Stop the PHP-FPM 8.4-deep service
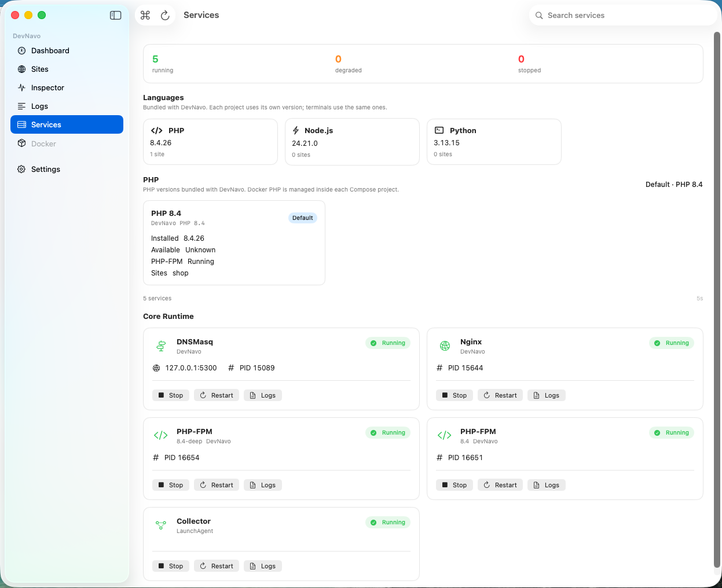This screenshot has width=722, height=588. click(x=171, y=485)
